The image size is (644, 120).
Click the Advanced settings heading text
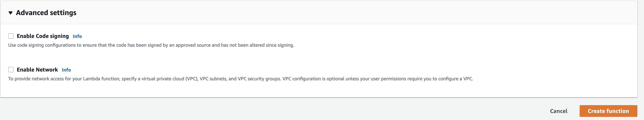pos(46,13)
